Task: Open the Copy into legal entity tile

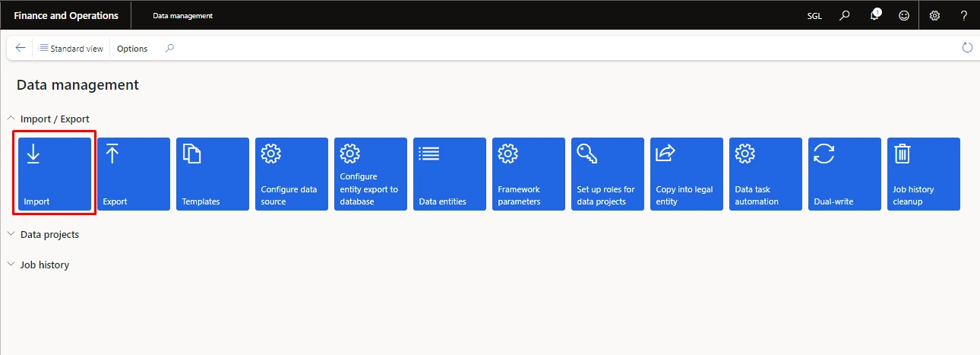Action: coord(687,173)
